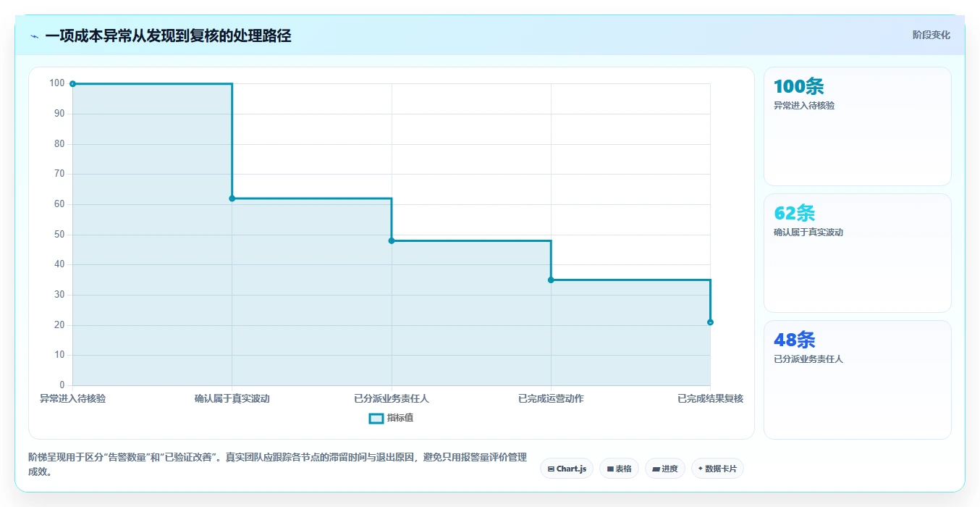The image size is (980, 507).
Task: Click the y-axis tick label 30
Action: pyautogui.click(x=59, y=295)
